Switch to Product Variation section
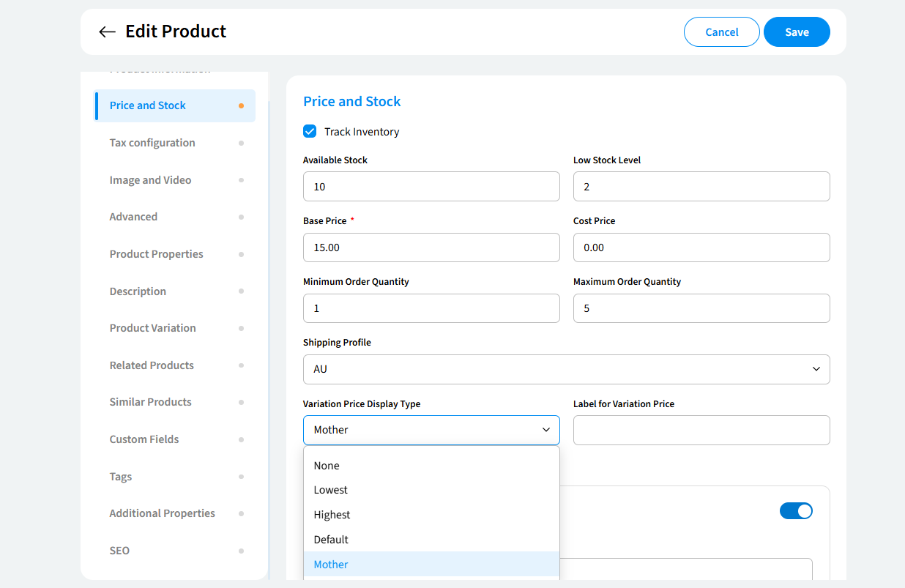 [x=152, y=328]
